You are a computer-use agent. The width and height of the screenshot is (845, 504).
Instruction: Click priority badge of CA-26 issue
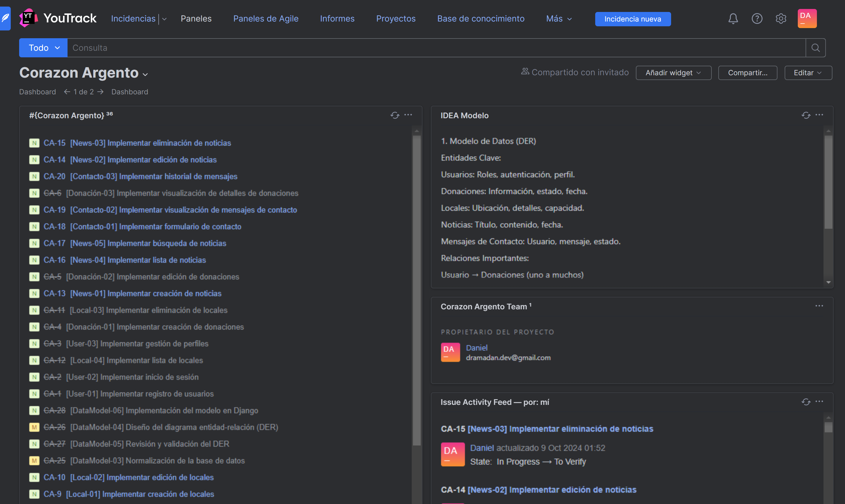[34, 427]
